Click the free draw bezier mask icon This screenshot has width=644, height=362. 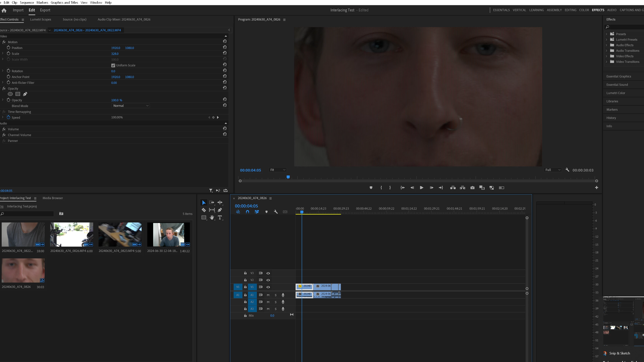point(25,94)
